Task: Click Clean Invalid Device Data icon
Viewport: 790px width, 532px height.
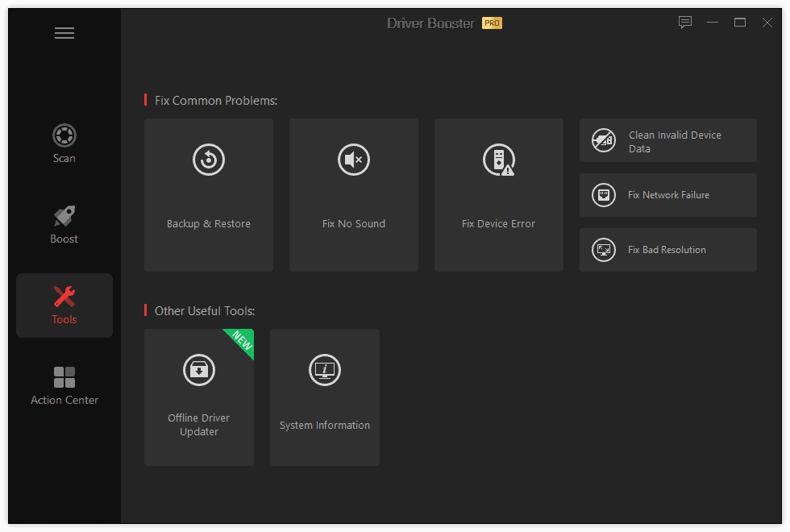Action: tap(603, 140)
